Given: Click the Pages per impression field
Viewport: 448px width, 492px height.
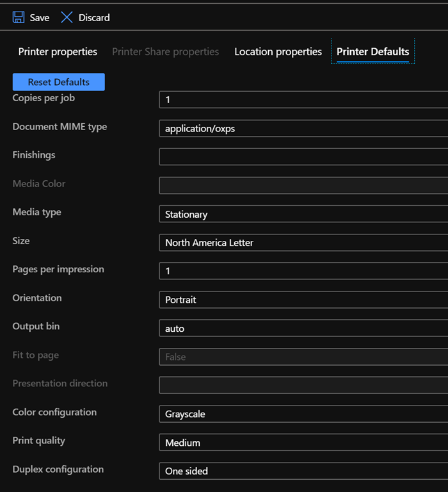Looking at the screenshot, I should pyautogui.click(x=303, y=271).
